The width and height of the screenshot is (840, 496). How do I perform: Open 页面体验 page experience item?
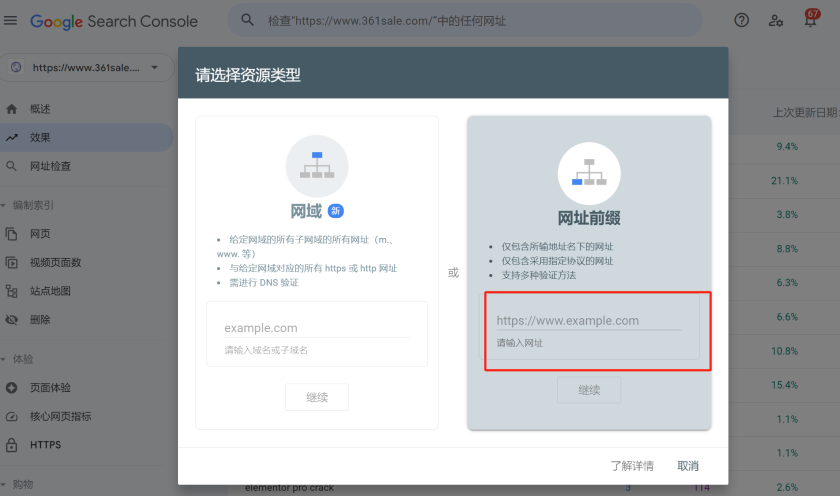click(x=50, y=388)
